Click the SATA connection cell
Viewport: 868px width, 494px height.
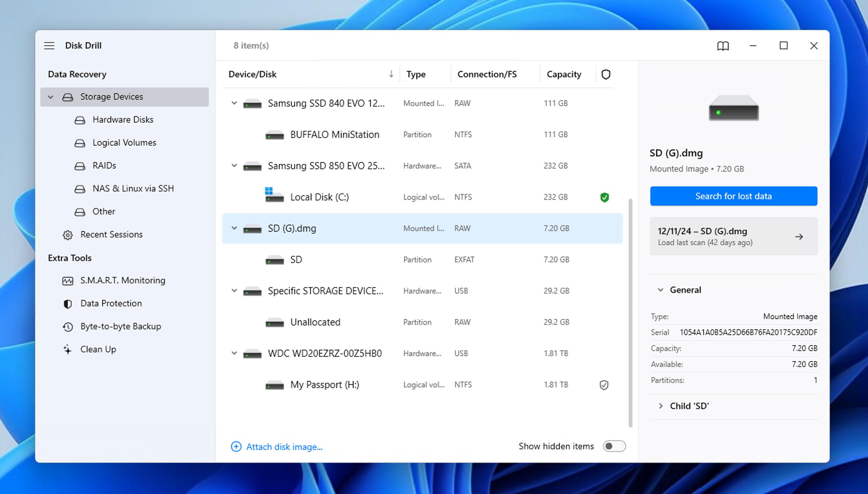point(463,166)
